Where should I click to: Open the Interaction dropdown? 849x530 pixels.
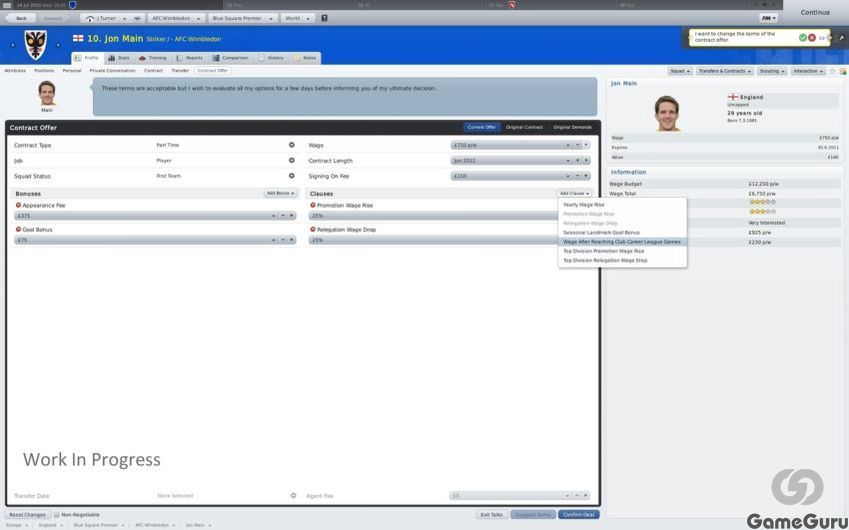[808, 71]
